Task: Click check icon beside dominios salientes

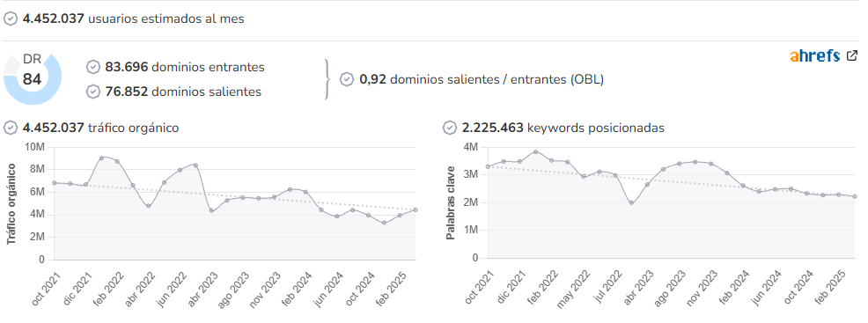Action: point(93,92)
